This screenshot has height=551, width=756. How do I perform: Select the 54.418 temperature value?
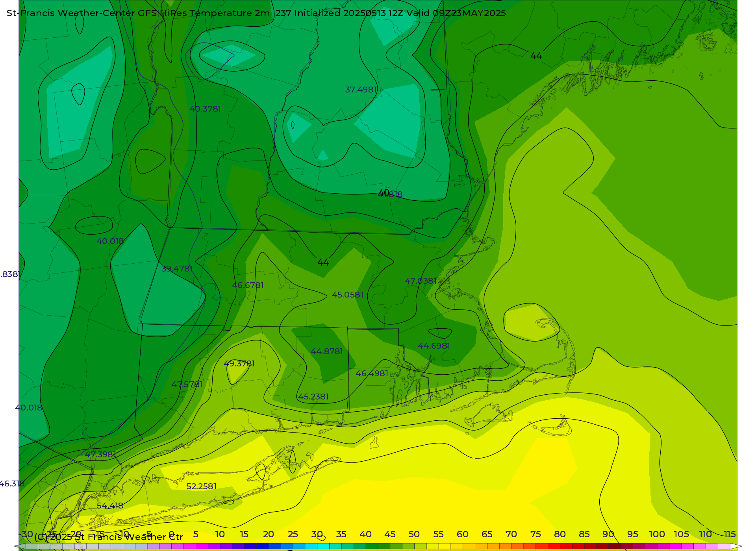(x=110, y=506)
